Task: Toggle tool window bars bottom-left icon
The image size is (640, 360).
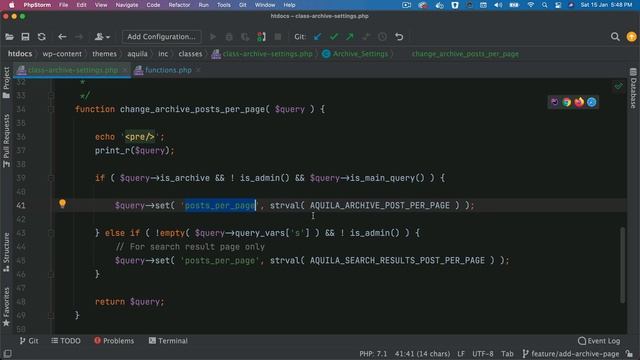Action: coord(7,353)
